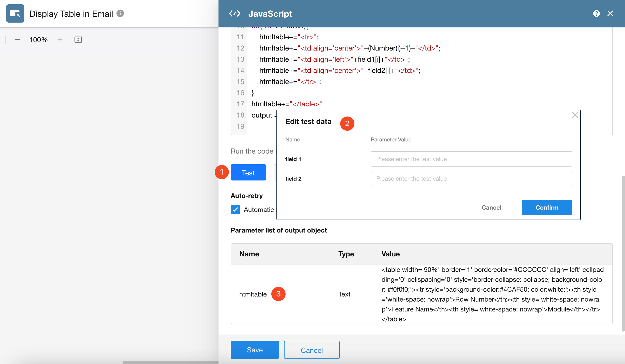This screenshot has width=625, height=364.
Task: Click the right vertical scrollbar of the panel
Action: 623,254
